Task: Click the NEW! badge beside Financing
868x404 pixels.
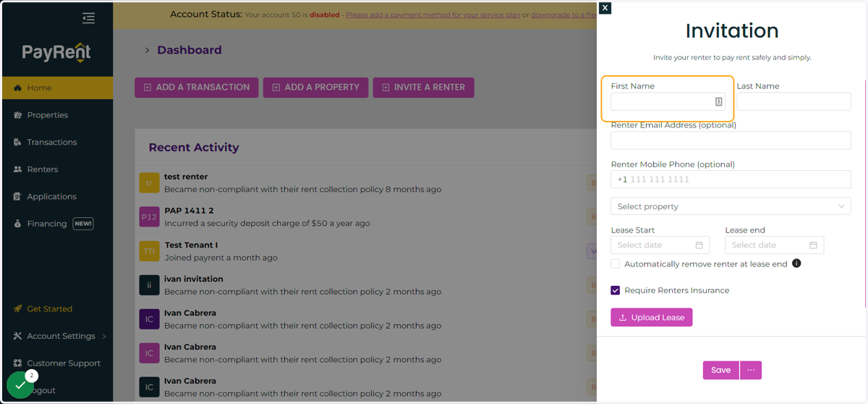Action: [x=83, y=224]
